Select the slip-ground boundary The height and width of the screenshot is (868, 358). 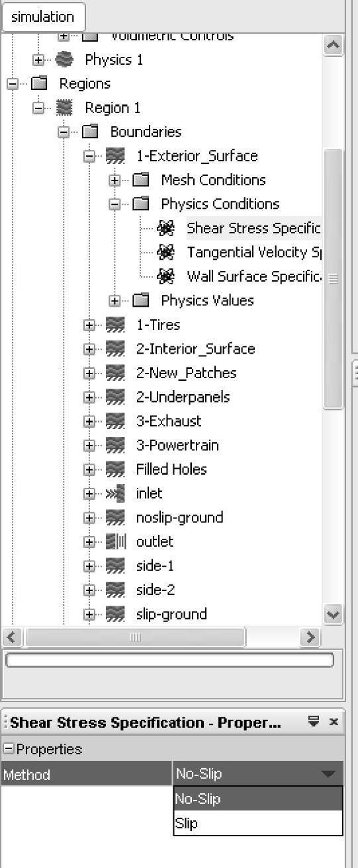click(171, 614)
